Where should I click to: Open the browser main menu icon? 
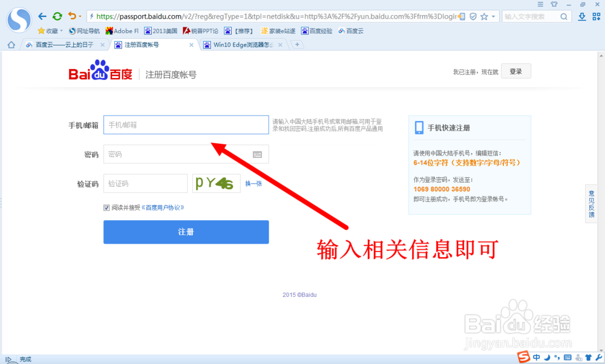coord(540,4)
